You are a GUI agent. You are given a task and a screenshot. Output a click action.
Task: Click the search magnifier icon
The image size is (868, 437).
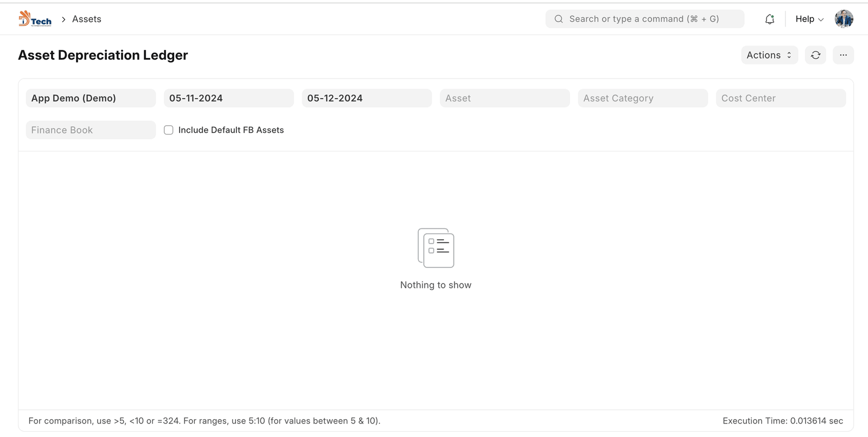[558, 19]
